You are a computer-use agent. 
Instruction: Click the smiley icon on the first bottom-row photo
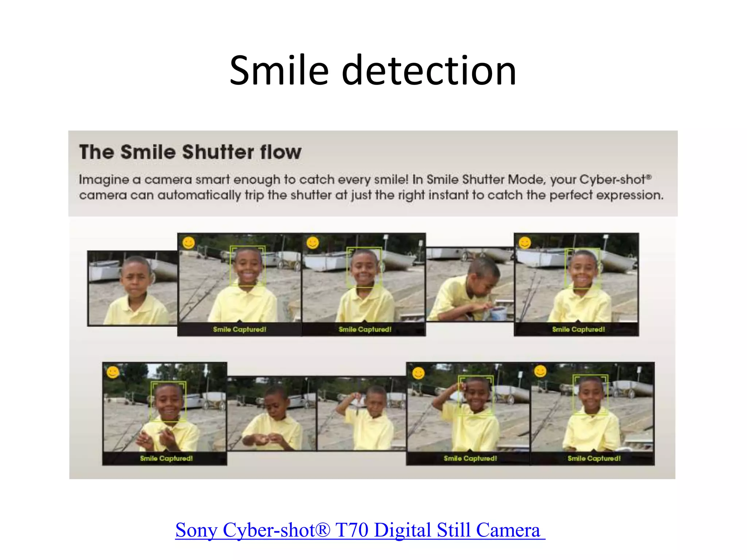pos(113,372)
